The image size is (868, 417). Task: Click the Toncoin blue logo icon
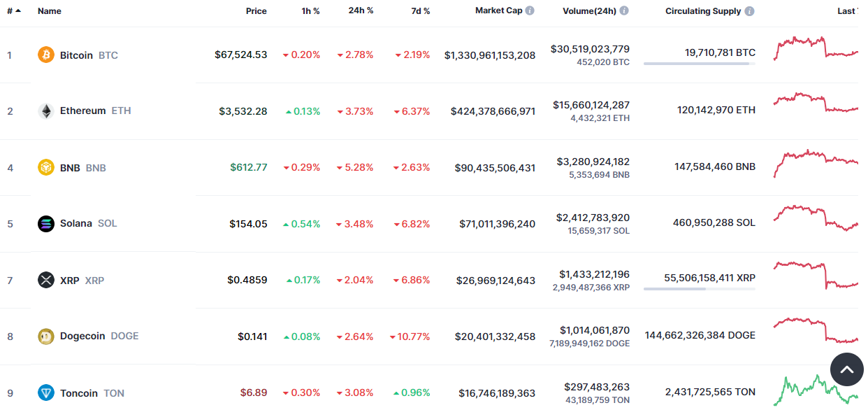click(x=46, y=393)
